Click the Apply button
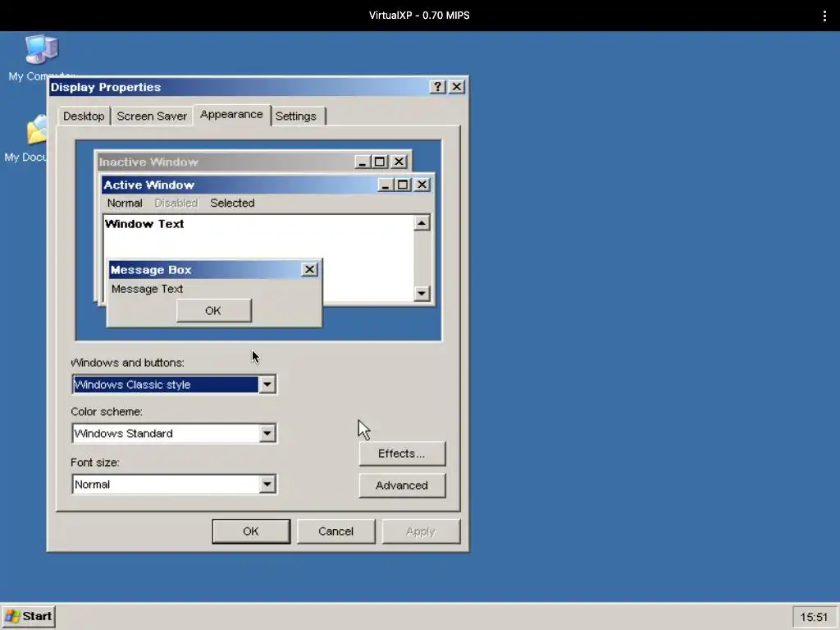This screenshot has width=840, height=630. pyautogui.click(x=421, y=532)
